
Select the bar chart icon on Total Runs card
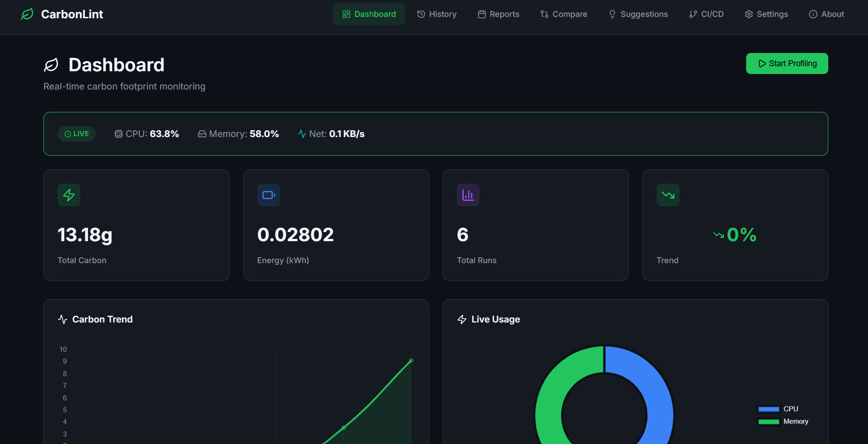(468, 195)
